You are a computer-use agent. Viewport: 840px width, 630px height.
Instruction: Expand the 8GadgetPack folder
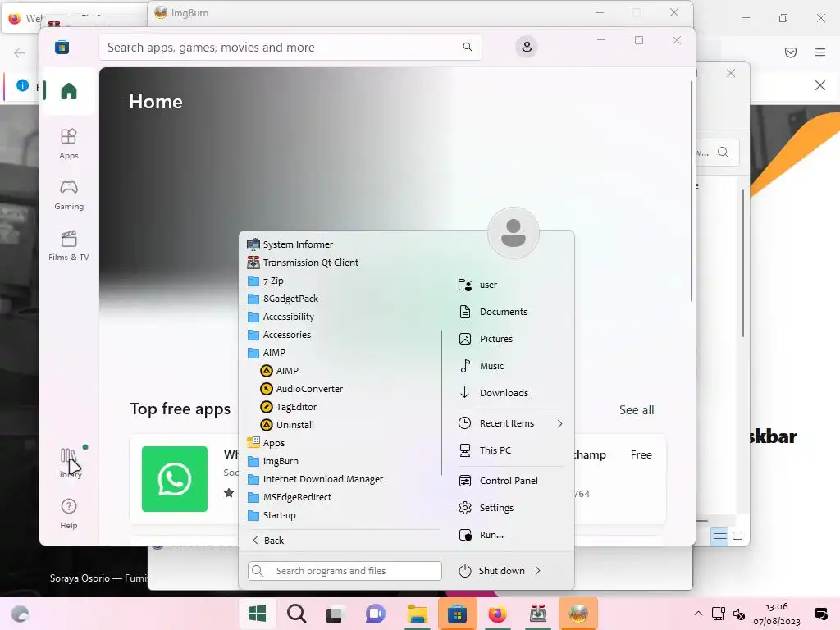tap(283, 299)
